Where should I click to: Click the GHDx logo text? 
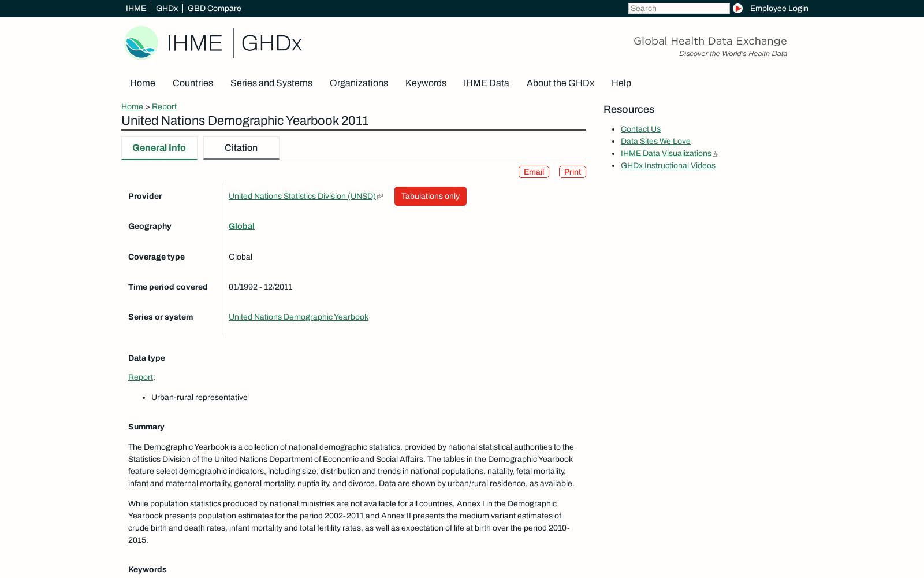tap(271, 43)
